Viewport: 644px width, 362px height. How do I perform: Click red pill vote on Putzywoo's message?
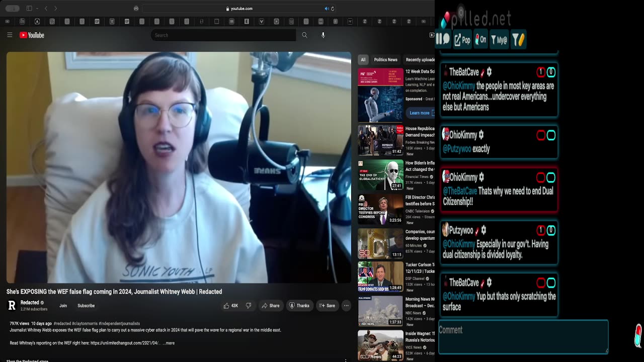(541, 230)
